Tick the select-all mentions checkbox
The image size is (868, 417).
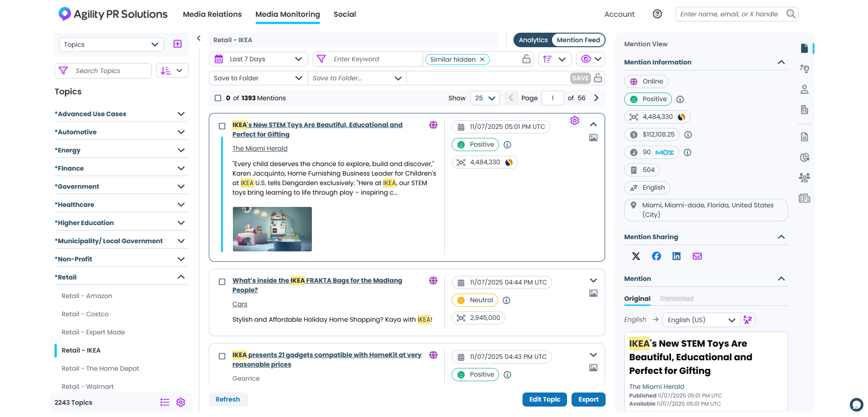(218, 98)
